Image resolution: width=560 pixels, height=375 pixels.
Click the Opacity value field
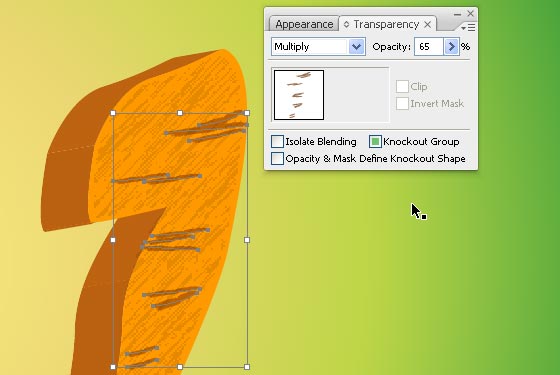[429, 47]
